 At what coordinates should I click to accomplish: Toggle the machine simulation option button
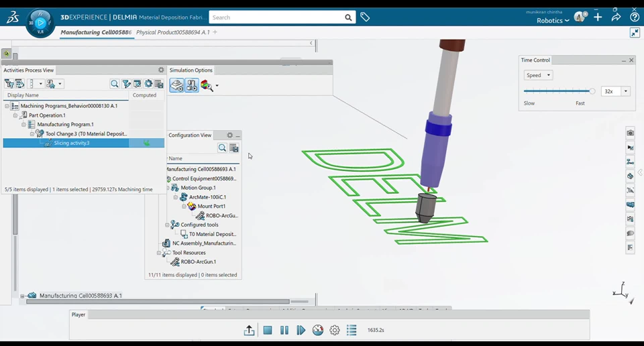point(191,85)
